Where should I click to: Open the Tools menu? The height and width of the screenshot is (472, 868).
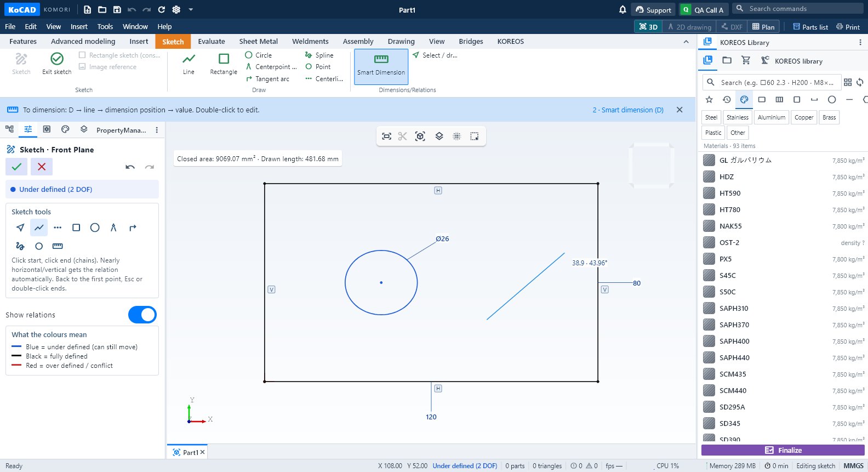105,26
